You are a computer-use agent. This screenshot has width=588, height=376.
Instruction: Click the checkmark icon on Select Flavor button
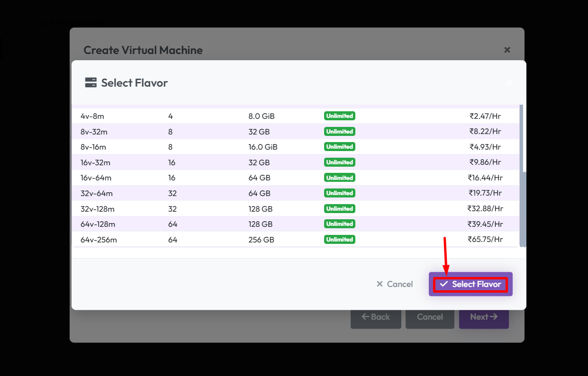pos(444,284)
